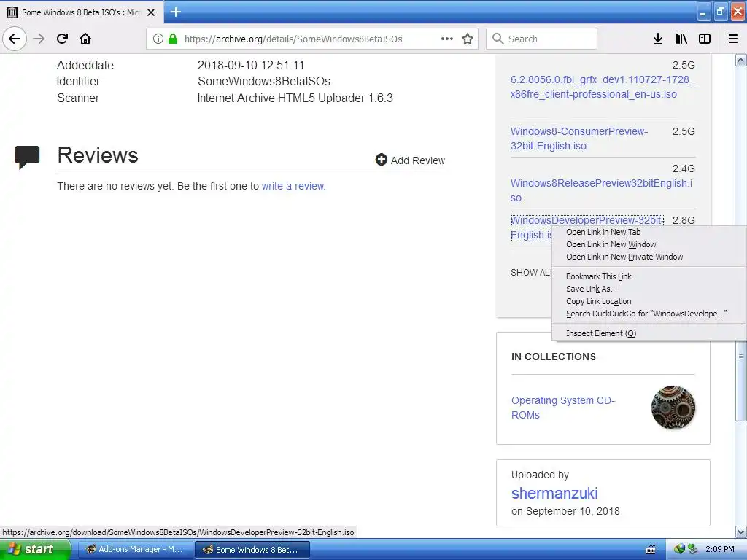This screenshot has height=560, width=747.
Task: Click the Scanner value Internet Archive HTML5 Uploader
Action: (295, 98)
